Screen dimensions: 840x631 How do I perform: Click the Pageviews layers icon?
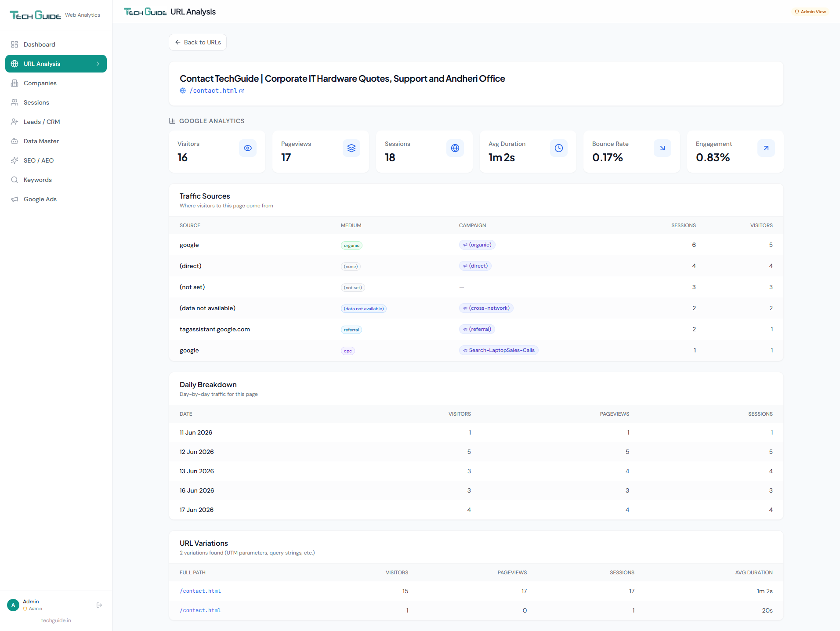pyautogui.click(x=351, y=148)
